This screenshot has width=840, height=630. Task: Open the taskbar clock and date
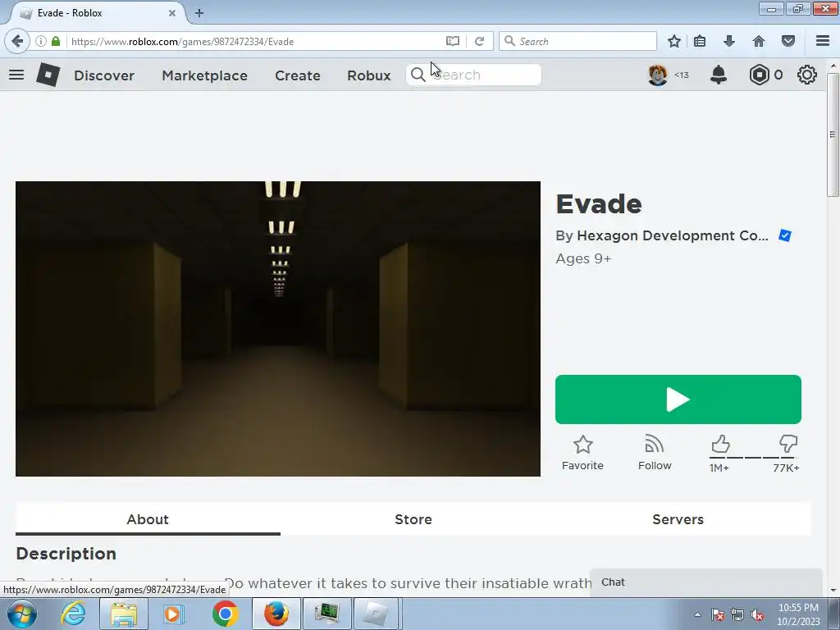pyautogui.click(x=798, y=614)
